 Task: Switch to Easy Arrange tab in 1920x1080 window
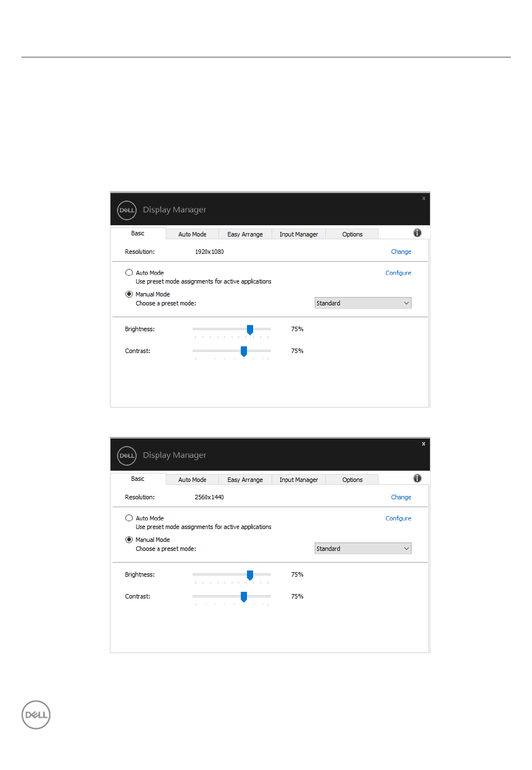tap(245, 234)
